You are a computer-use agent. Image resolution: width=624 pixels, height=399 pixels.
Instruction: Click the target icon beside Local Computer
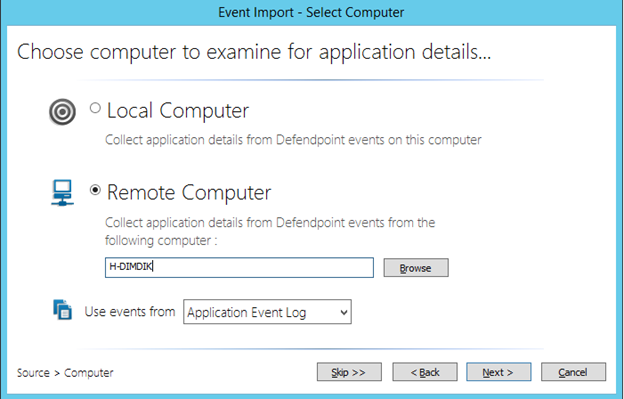62,112
